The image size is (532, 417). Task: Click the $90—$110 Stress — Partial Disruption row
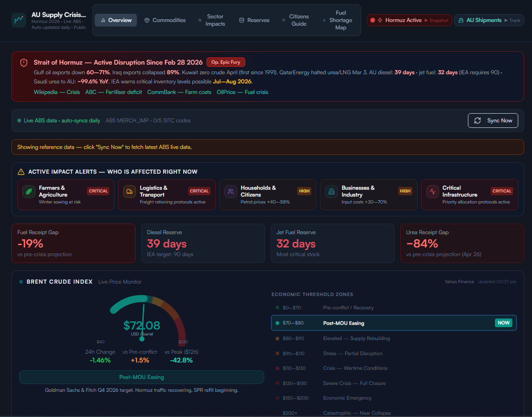point(394,353)
